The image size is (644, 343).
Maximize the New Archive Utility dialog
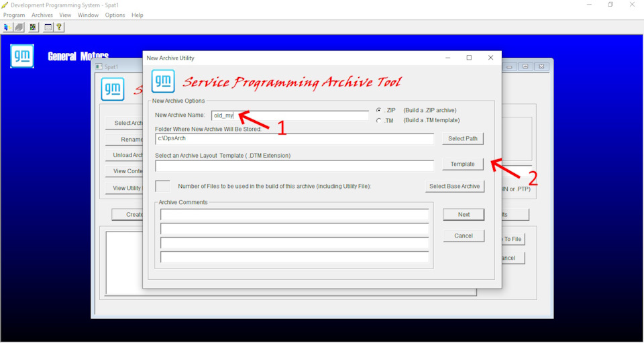[x=469, y=58]
